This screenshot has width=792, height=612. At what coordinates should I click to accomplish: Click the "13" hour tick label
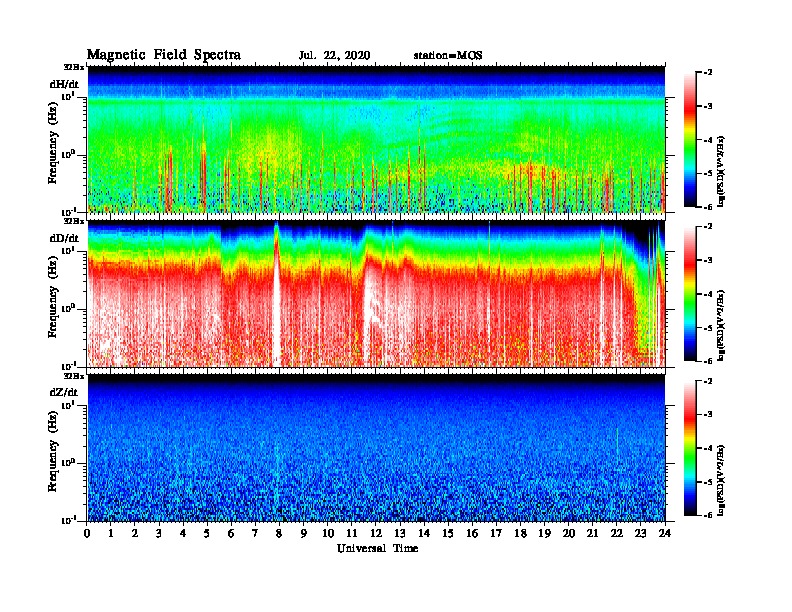pos(400,534)
